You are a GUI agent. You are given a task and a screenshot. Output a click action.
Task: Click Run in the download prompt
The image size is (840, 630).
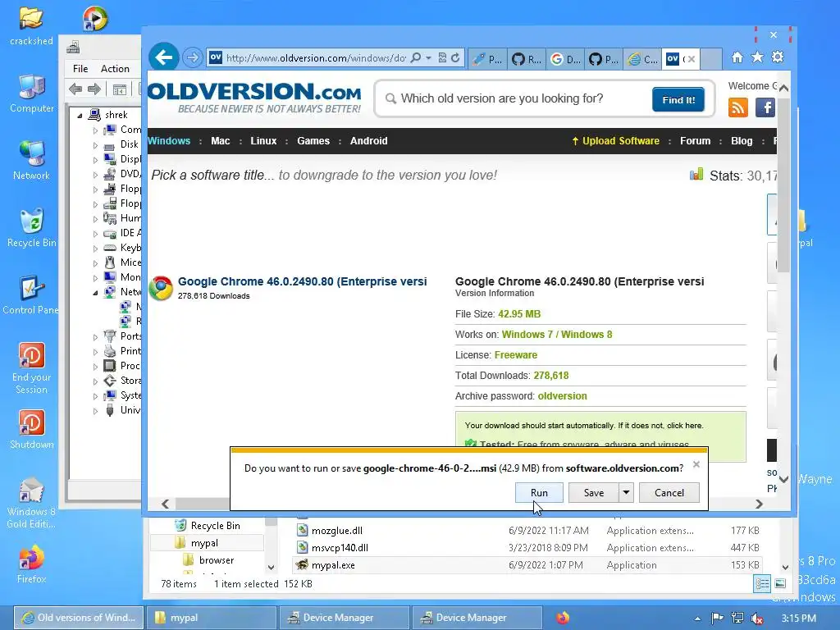[x=539, y=492]
